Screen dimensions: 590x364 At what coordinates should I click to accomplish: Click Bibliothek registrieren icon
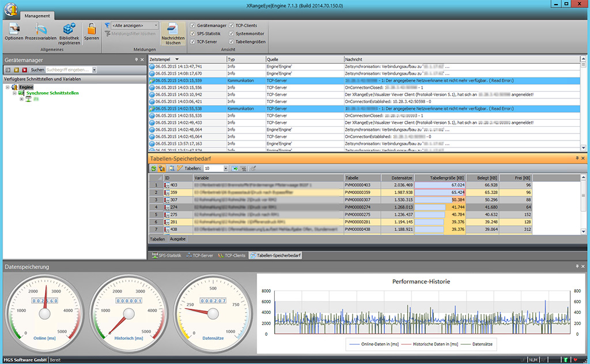69,31
